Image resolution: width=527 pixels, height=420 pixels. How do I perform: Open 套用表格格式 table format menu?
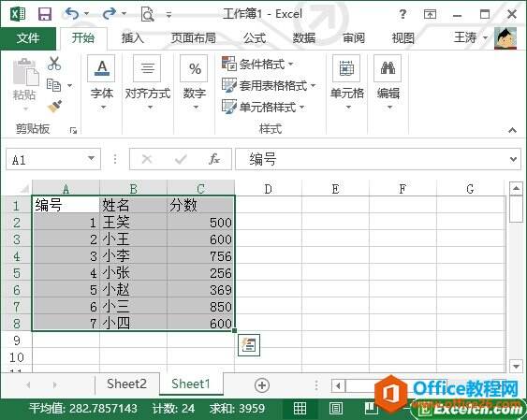269,85
